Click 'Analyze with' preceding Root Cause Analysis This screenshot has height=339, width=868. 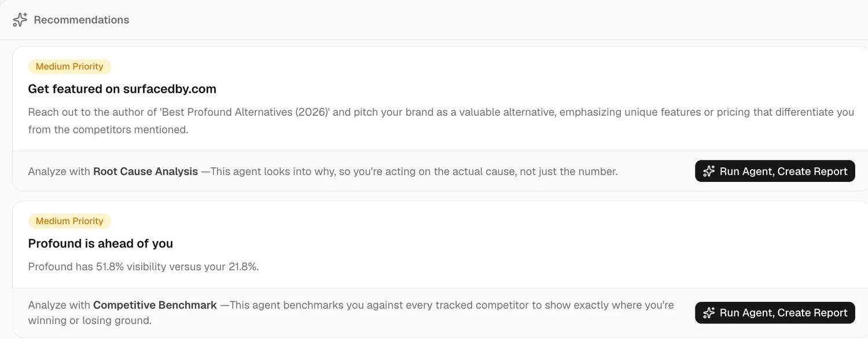59,172
